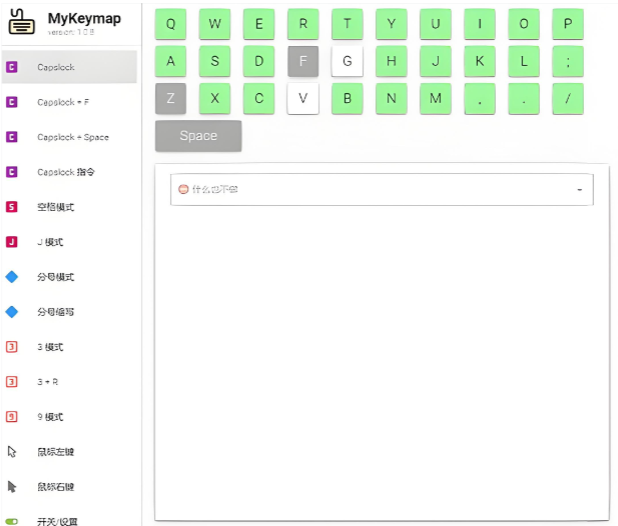Select the red J icon for J 模式

pos(12,242)
